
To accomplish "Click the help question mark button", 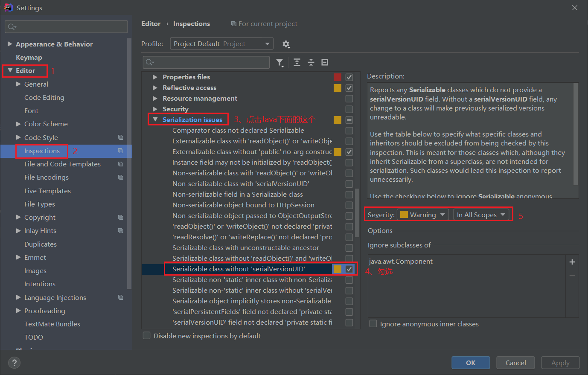I will click(x=15, y=363).
